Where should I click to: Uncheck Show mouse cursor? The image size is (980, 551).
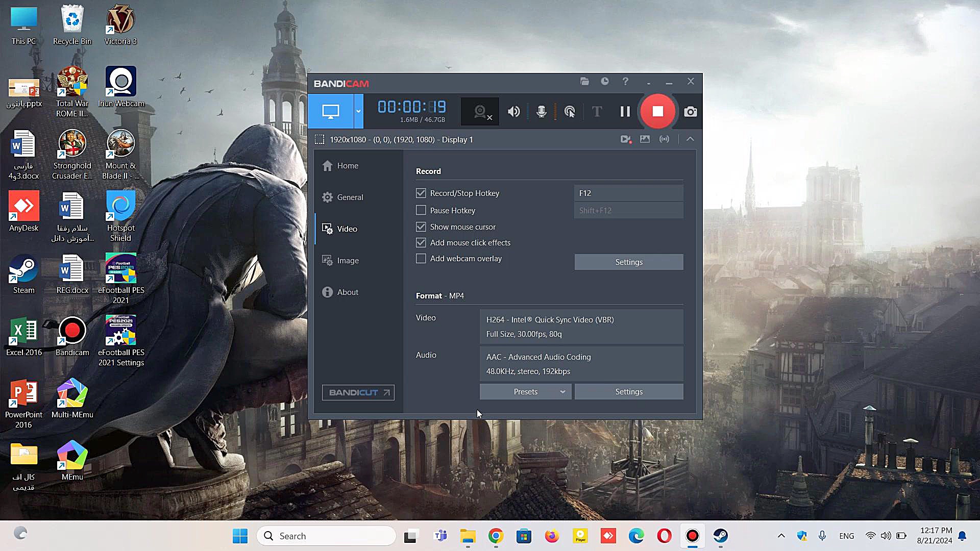tap(421, 227)
